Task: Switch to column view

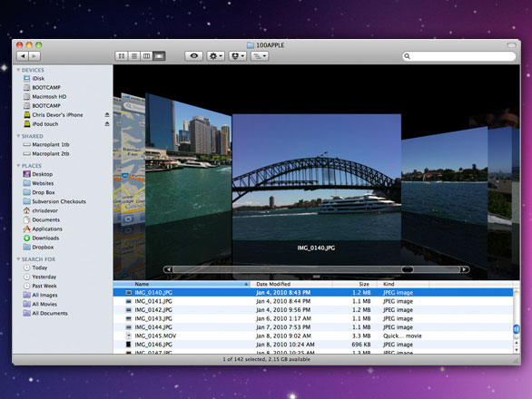Action: (x=146, y=56)
